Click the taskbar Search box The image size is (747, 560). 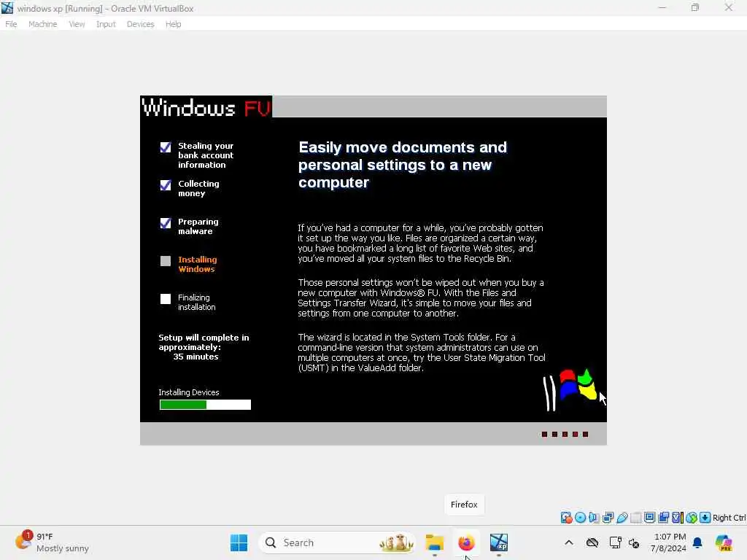pos(336,542)
